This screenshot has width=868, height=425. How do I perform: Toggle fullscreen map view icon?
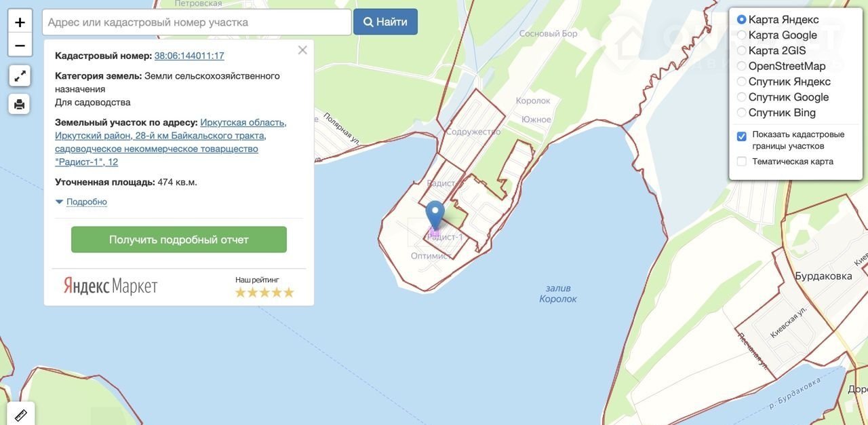point(20,75)
